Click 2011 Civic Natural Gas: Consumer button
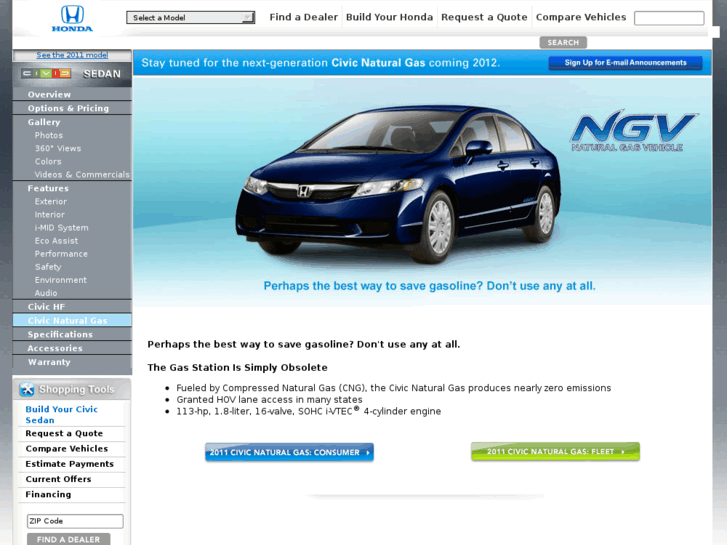Screen dimensions: 727x545 pos(289,452)
